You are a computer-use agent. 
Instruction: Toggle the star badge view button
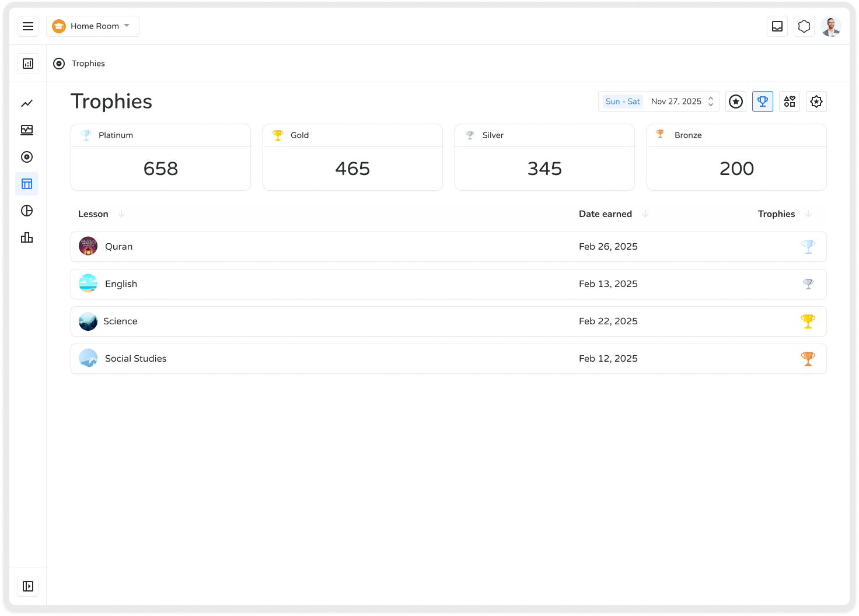point(736,101)
